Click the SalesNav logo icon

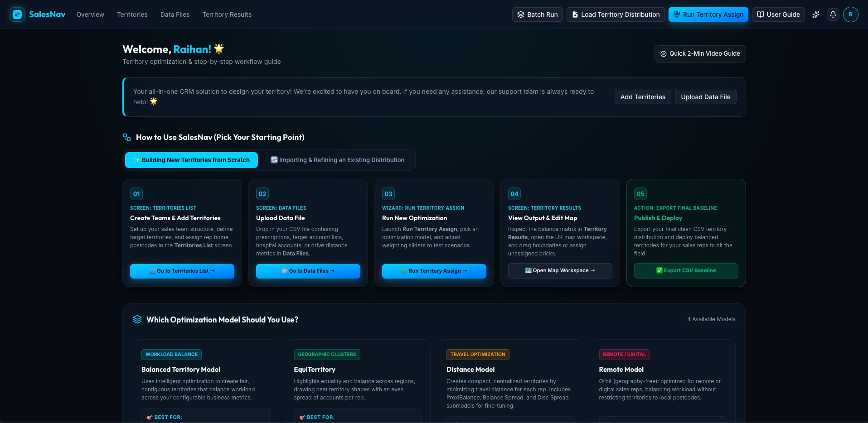17,14
